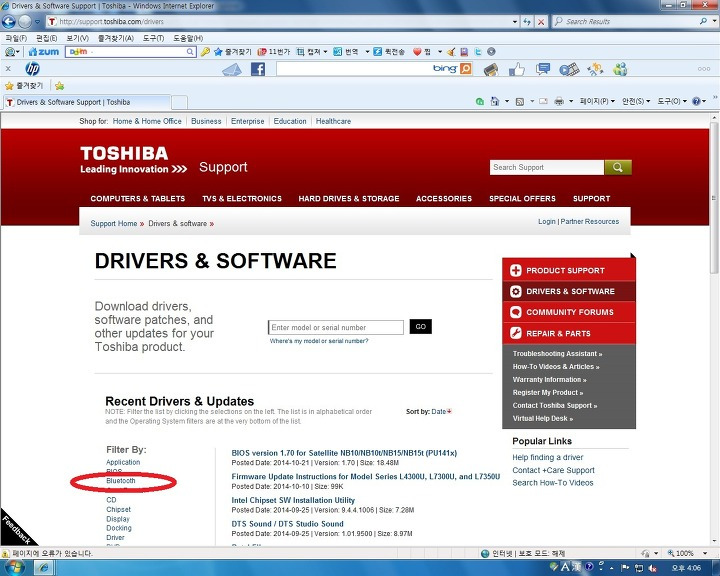720x576 pixels.
Task: Click the RSS feeds icon in command bar
Action: click(520, 101)
